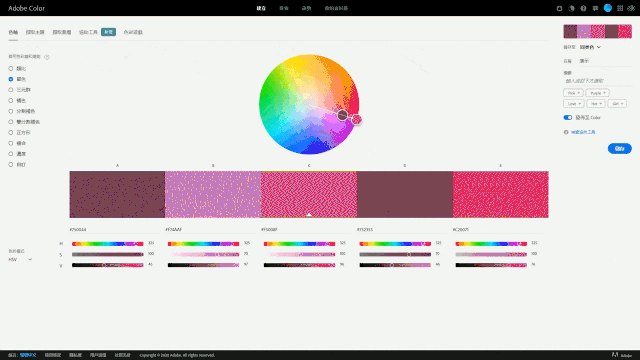Click the tags input field
The image size is (640, 360).
pyautogui.click(x=598, y=81)
